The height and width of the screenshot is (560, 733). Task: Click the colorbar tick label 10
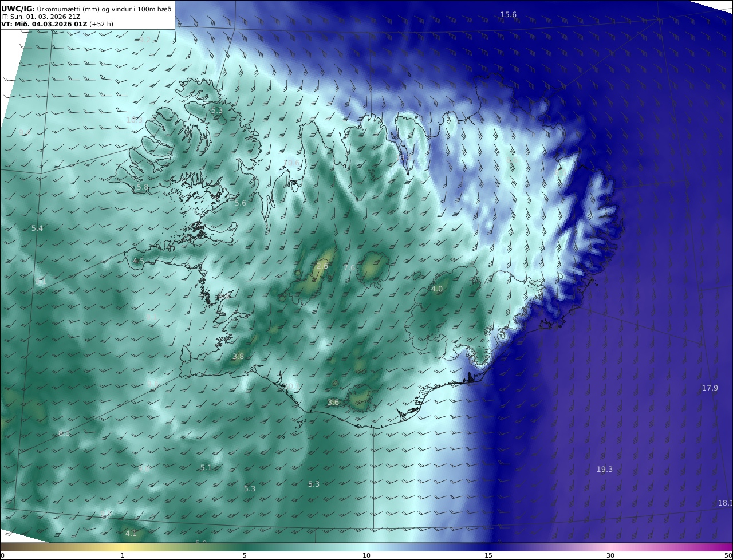click(x=366, y=555)
